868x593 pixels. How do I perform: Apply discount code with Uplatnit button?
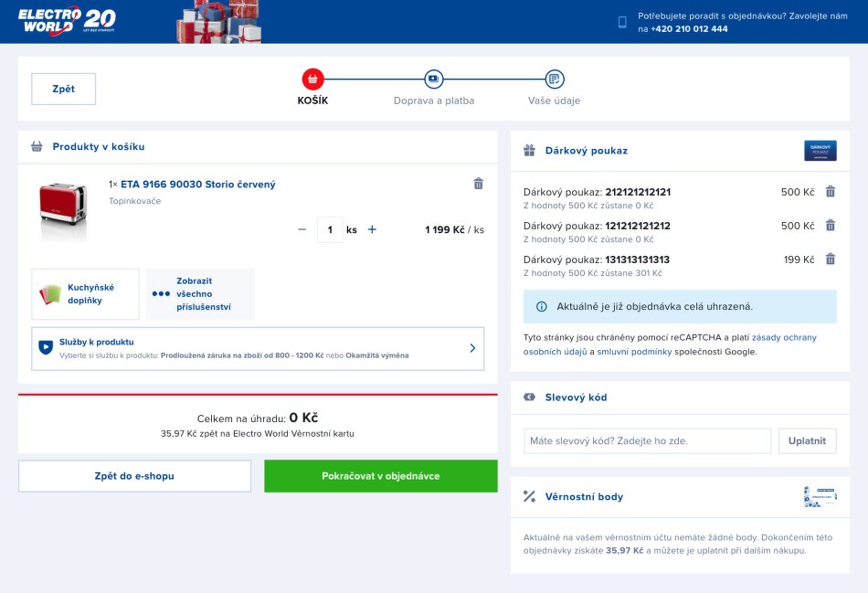click(807, 440)
